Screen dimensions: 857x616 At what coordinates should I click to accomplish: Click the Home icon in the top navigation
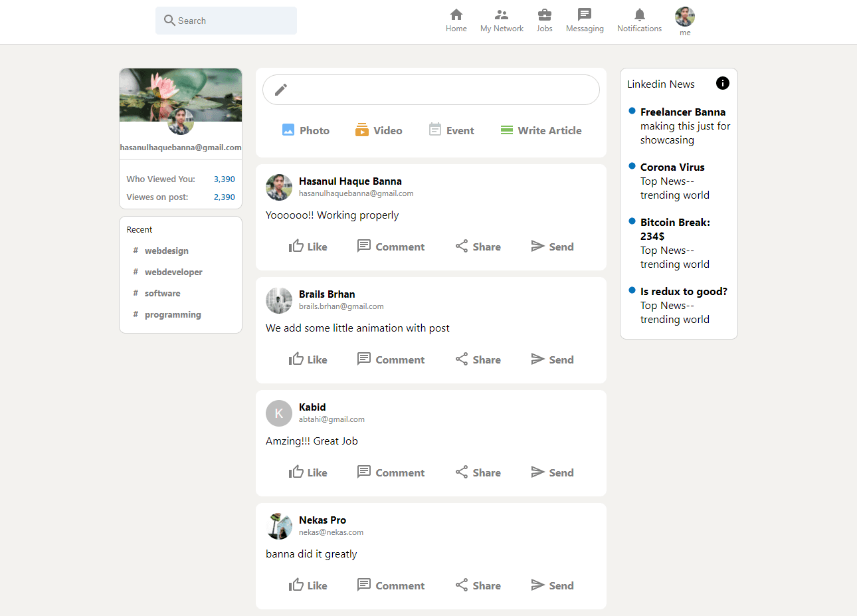(x=456, y=15)
